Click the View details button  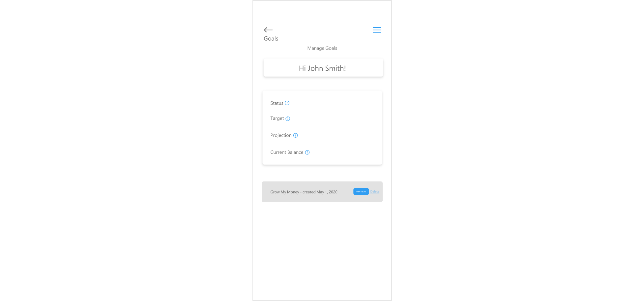coord(361,191)
